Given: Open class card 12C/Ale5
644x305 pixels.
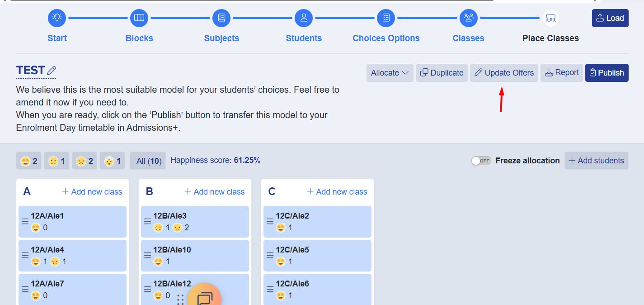Looking at the screenshot, I should [x=317, y=255].
